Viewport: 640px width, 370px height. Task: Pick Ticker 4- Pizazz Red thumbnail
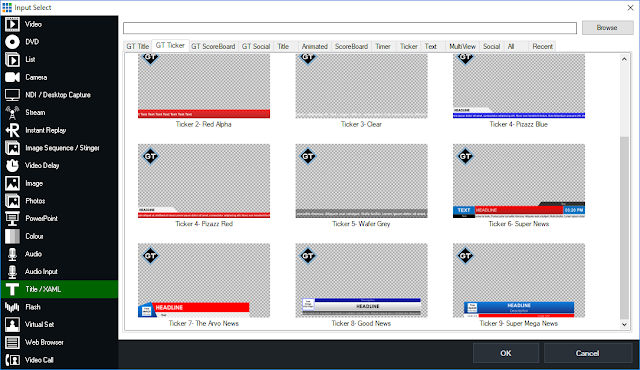pyautogui.click(x=204, y=181)
